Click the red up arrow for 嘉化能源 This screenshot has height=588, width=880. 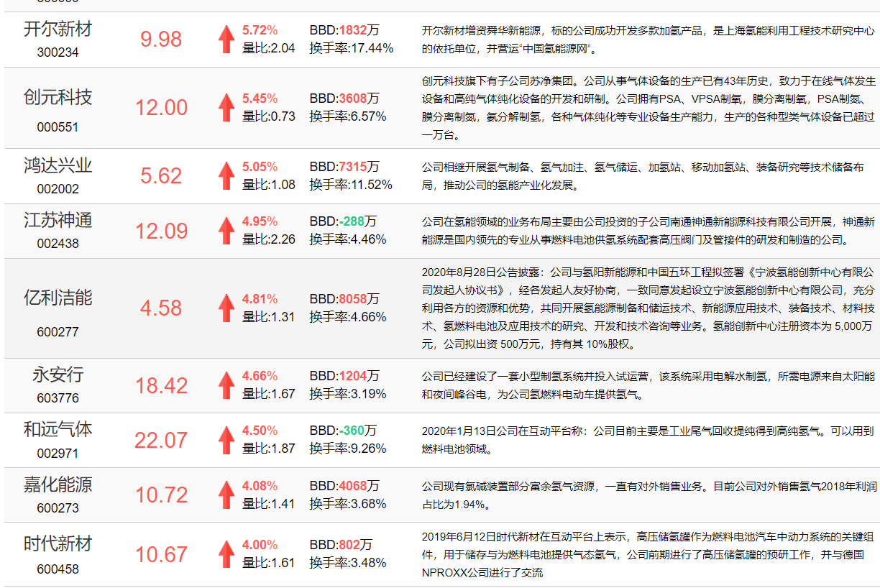coord(226,495)
